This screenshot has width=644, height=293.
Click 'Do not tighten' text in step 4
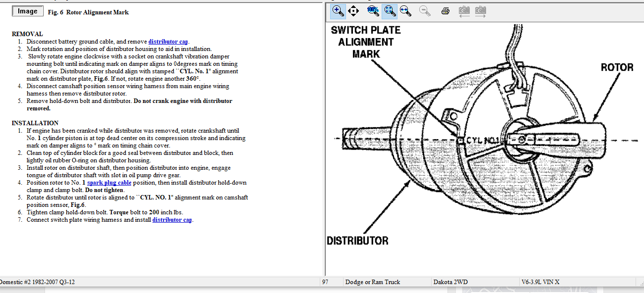tap(105, 190)
